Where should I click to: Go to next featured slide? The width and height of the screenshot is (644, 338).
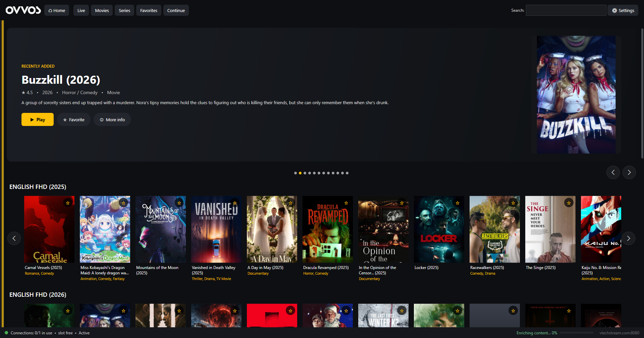click(x=629, y=173)
